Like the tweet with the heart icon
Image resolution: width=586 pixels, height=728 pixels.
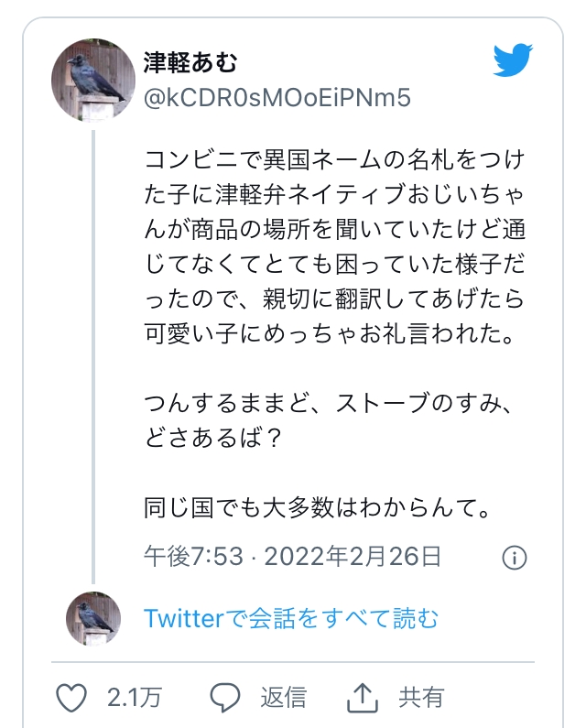coord(71,698)
